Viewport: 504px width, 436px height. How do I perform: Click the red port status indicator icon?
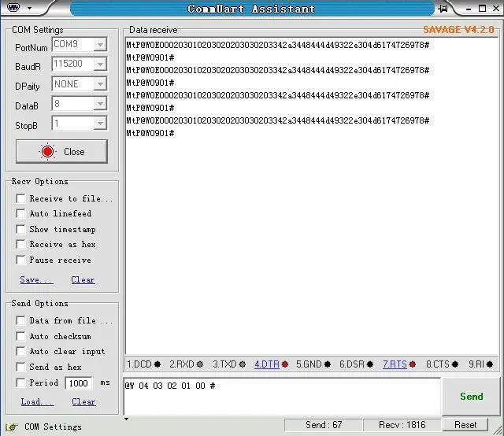[47, 152]
